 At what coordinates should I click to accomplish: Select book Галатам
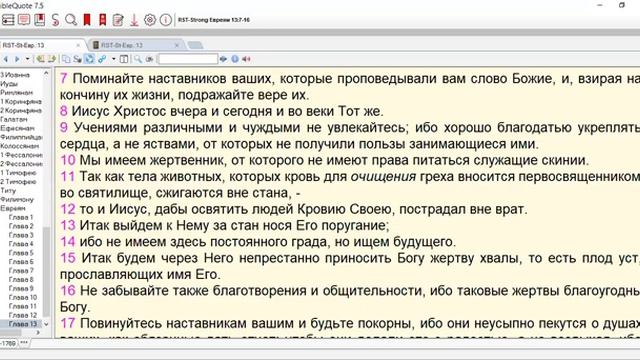[x=14, y=119]
